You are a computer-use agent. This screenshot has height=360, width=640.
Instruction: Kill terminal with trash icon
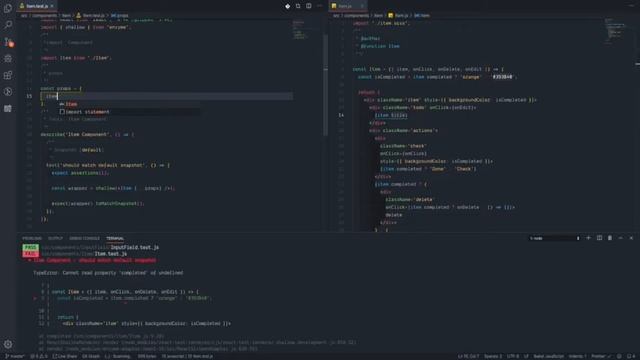point(610,238)
